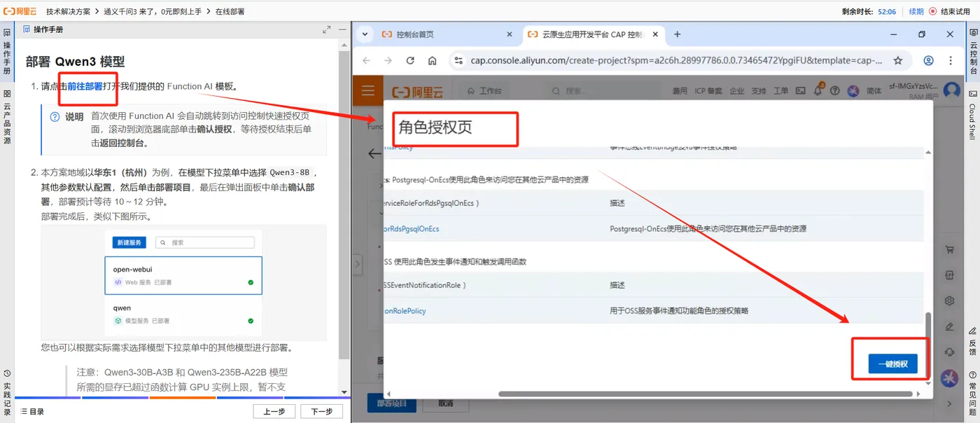Open the browser profile icon
Screen dimensions: 980x423
coord(928,61)
